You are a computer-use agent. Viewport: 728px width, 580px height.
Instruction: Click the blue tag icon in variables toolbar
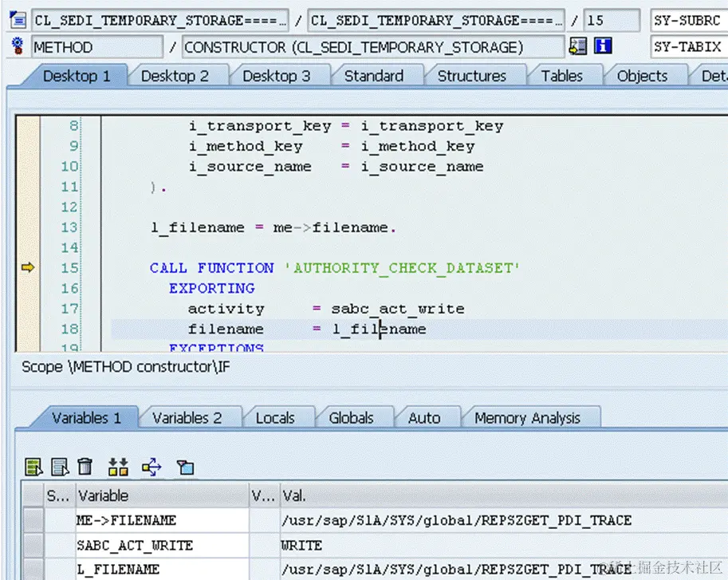[x=185, y=468]
